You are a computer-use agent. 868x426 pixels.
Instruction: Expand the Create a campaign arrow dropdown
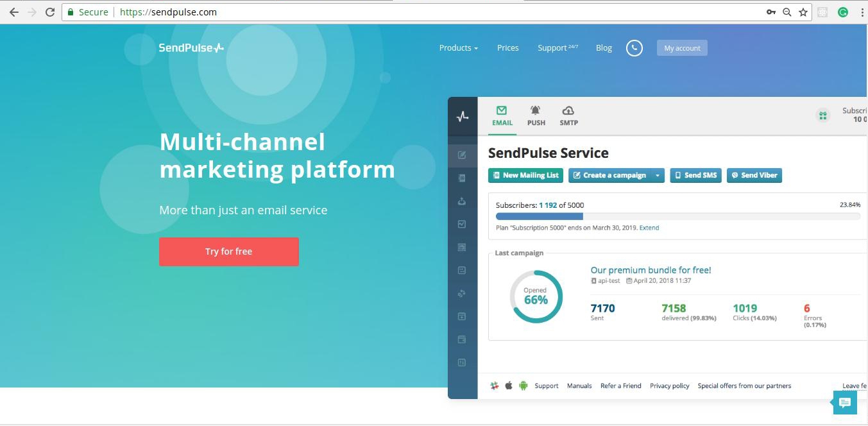(x=658, y=175)
